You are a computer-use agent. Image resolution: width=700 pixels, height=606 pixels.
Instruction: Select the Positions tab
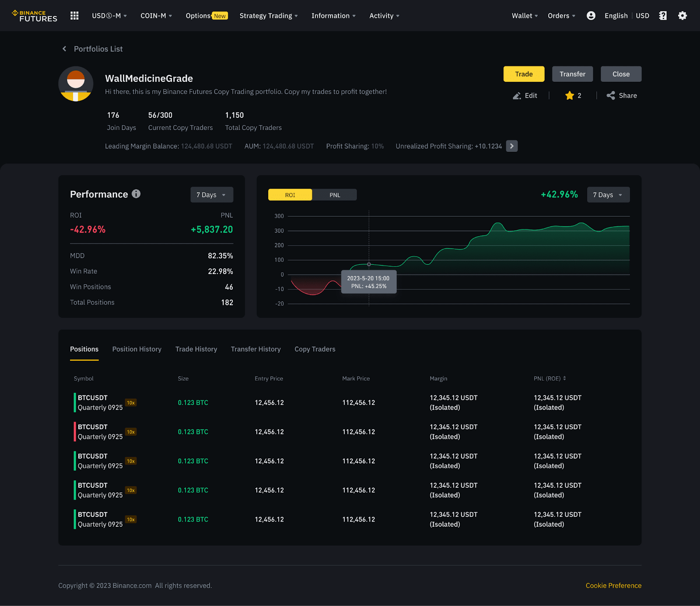tap(84, 349)
